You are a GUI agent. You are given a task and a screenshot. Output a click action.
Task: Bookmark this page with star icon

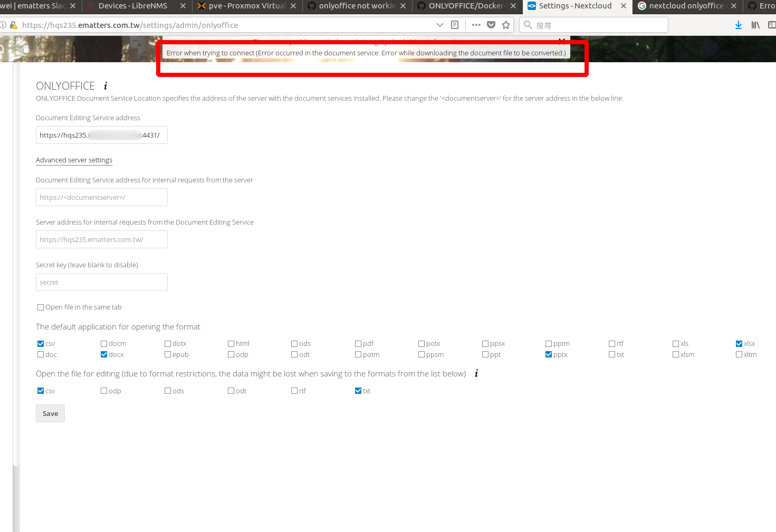[506, 25]
